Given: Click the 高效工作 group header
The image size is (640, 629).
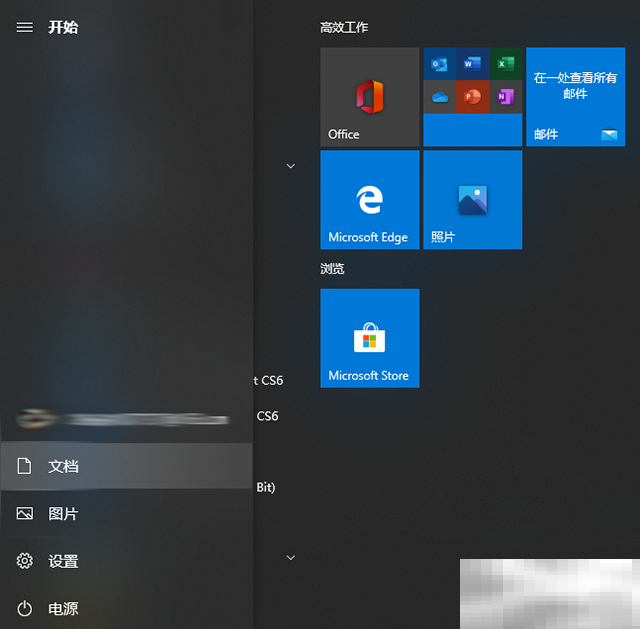Looking at the screenshot, I should (x=344, y=28).
